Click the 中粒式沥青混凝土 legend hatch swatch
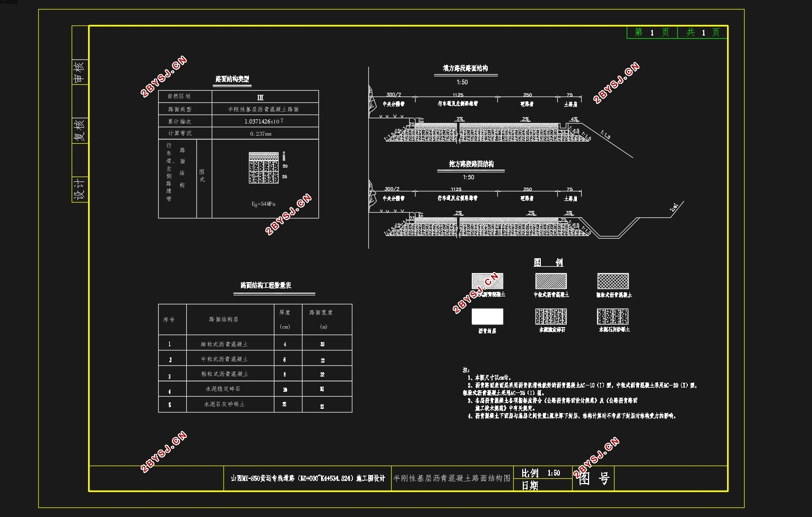This screenshot has height=517, width=812. tap(551, 281)
